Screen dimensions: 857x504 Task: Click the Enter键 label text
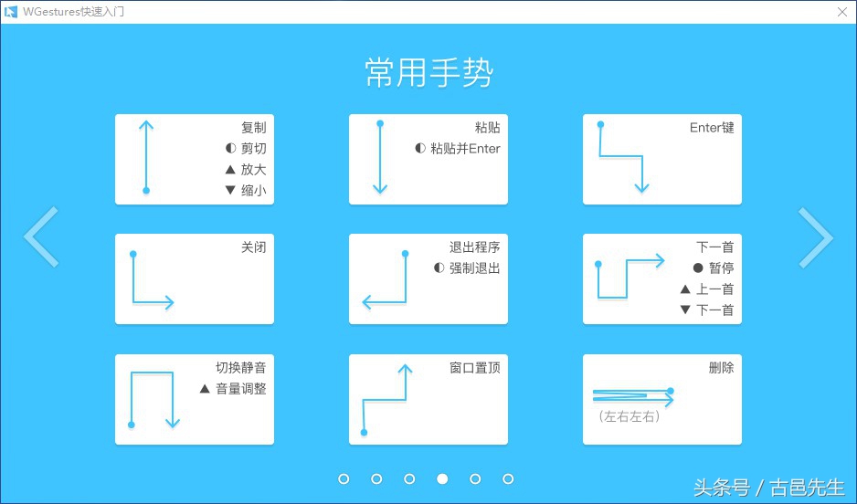coord(712,127)
